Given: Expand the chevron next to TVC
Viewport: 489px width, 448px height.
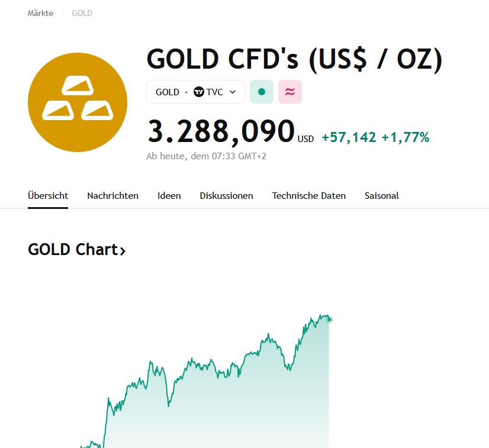Looking at the screenshot, I should (x=233, y=92).
